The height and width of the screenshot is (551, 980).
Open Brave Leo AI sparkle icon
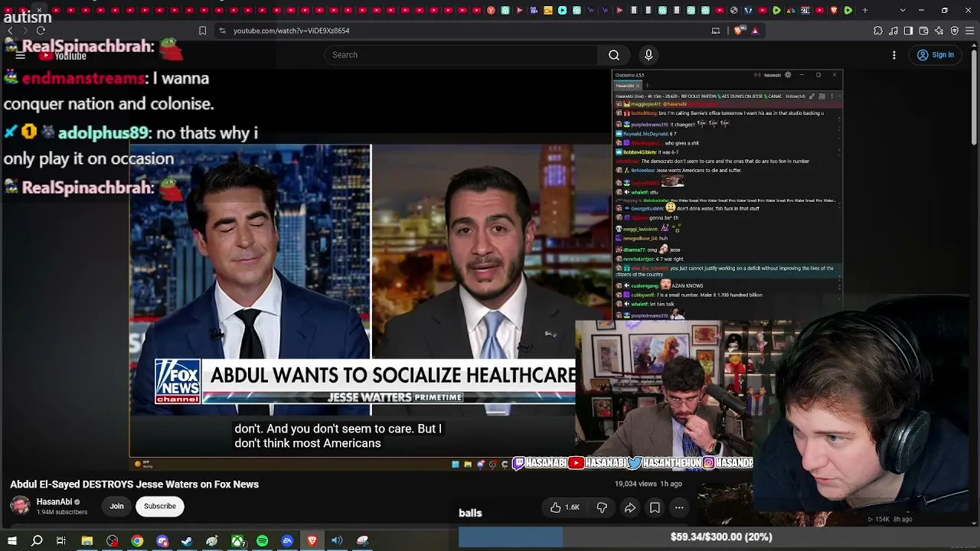tap(939, 31)
